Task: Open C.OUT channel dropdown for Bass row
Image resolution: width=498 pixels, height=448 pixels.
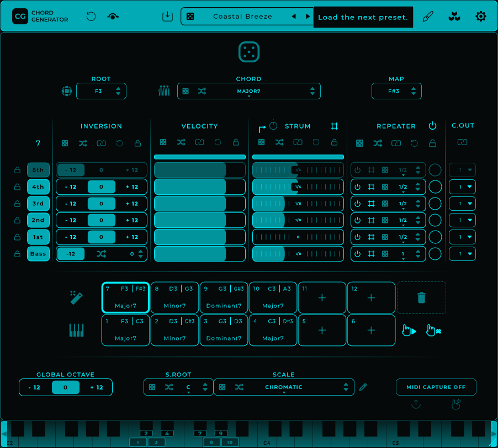Action: point(462,254)
